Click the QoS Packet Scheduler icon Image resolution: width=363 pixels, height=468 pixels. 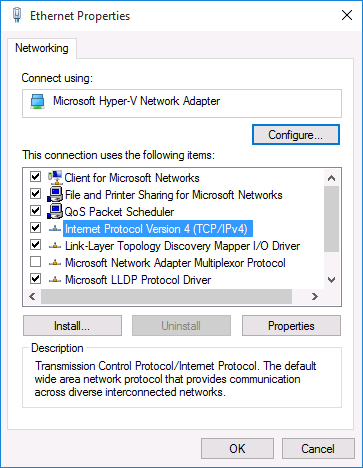click(55, 212)
